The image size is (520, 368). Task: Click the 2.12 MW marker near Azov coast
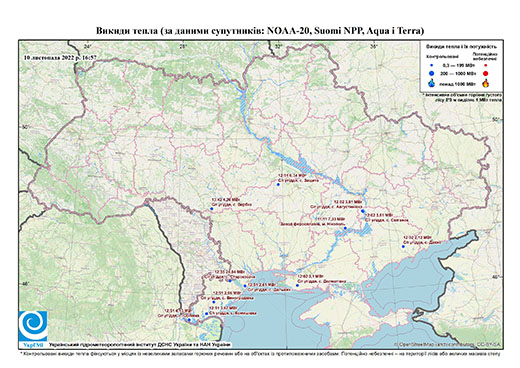click(x=403, y=247)
